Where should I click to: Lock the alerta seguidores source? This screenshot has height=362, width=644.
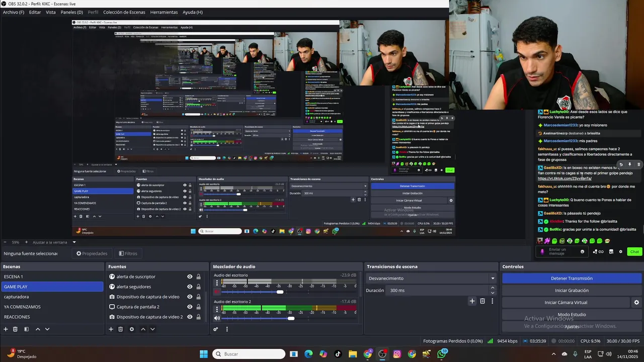198,287
